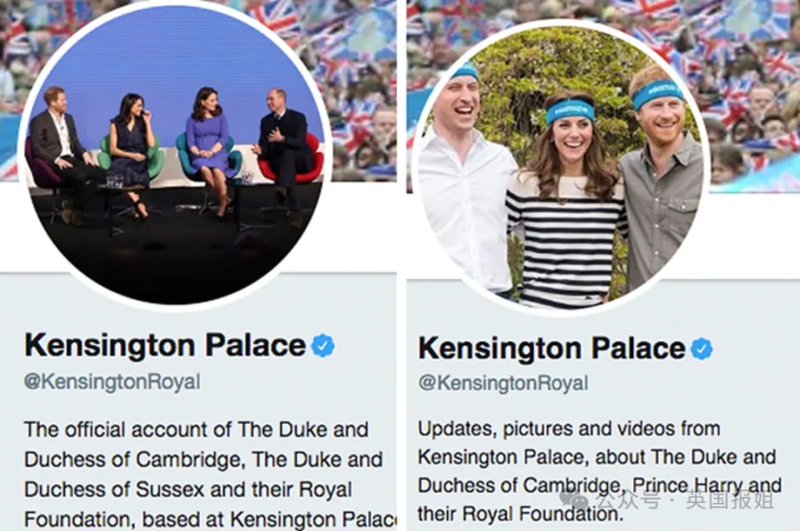
Task: Select the left @KensingtonRoyal handle
Action: pyautogui.click(x=112, y=382)
